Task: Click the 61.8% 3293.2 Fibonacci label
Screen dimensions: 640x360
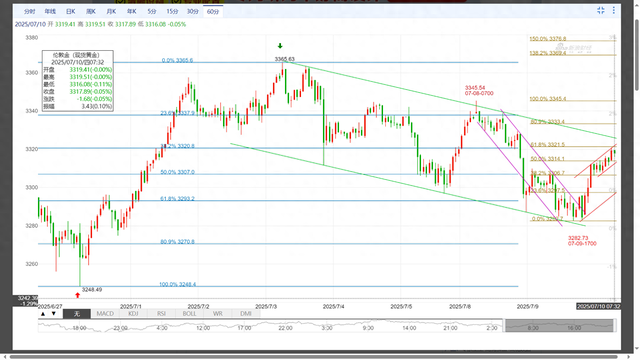Action: pos(178,199)
